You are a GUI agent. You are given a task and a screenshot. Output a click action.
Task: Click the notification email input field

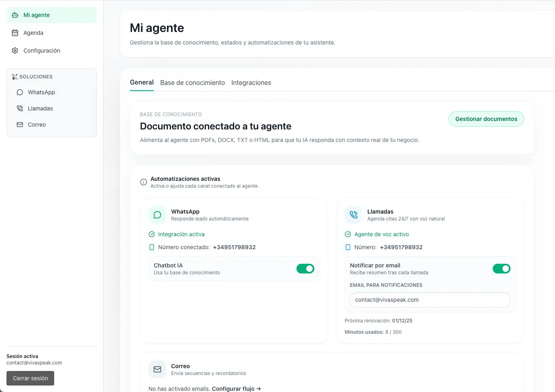click(430, 300)
